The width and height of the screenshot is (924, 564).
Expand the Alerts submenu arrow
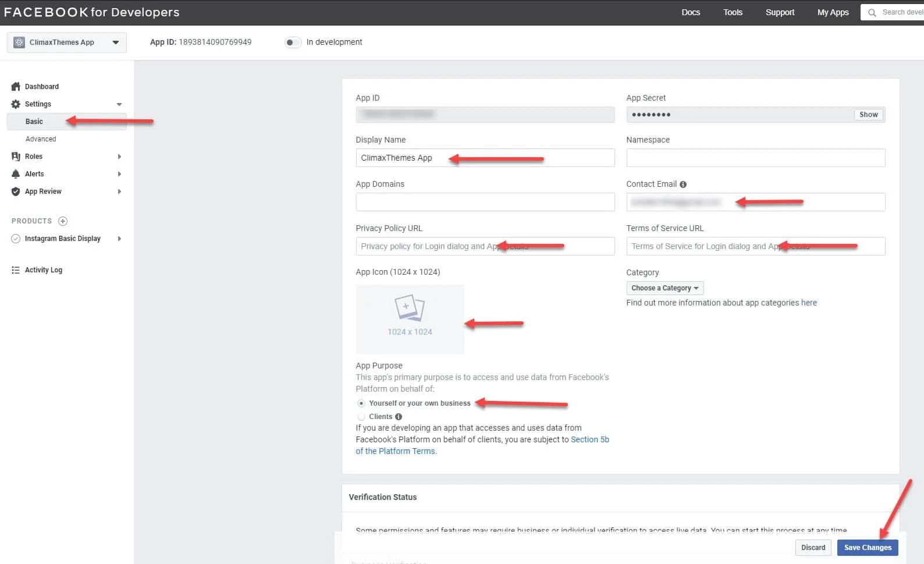(119, 174)
